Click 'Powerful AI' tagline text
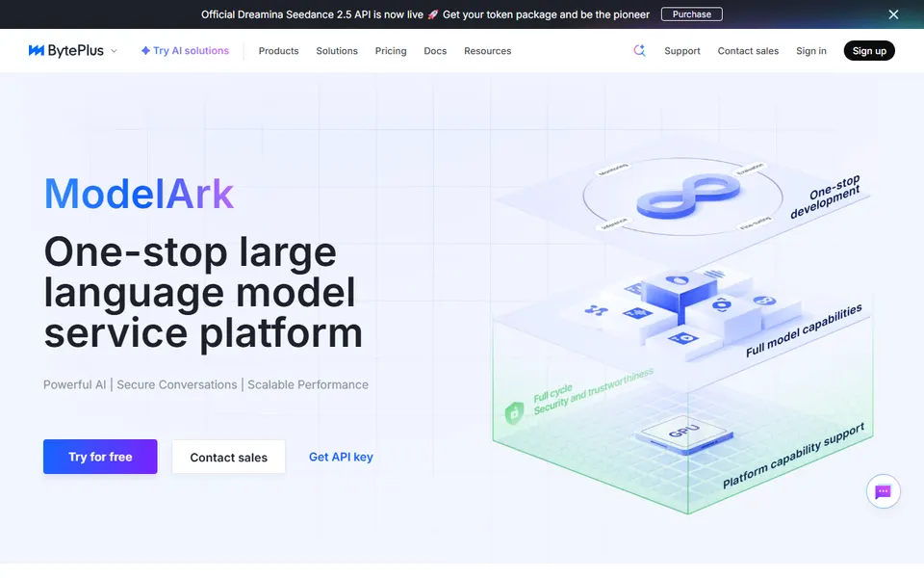This screenshot has height=578, width=924. click(74, 384)
